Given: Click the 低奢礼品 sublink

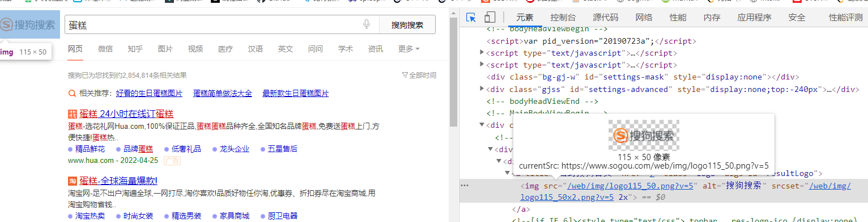Looking at the screenshot, I should tap(186, 149).
